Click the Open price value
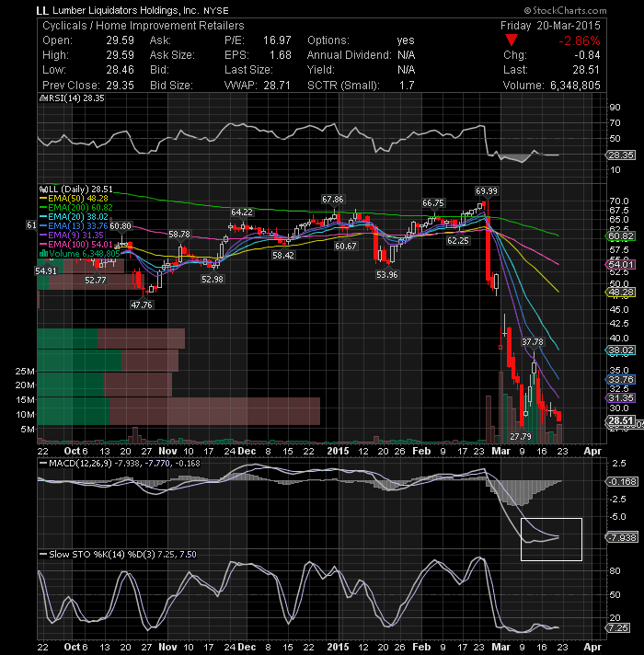The image size is (644, 655). click(x=120, y=40)
